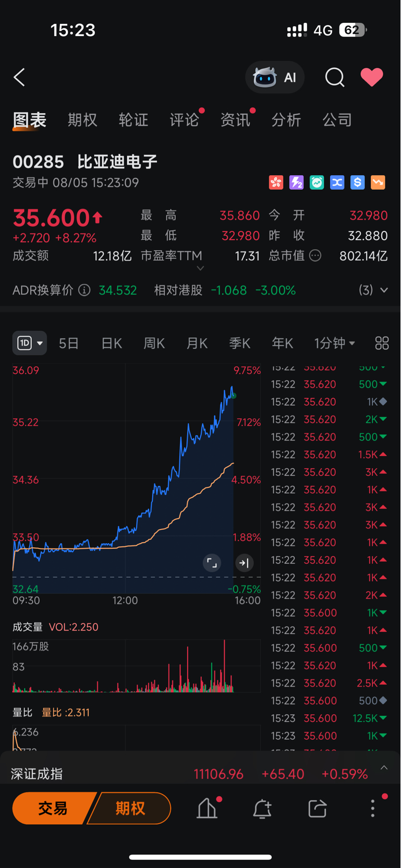The width and height of the screenshot is (401, 868).
Task: Open the 轮证 tab
Action: click(133, 120)
